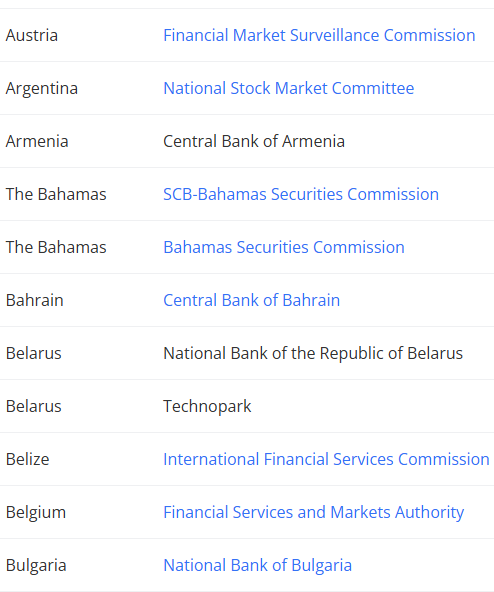Image resolution: width=494 pixels, height=592 pixels.
Task: Click the Argentina country cell
Action: [42, 88]
